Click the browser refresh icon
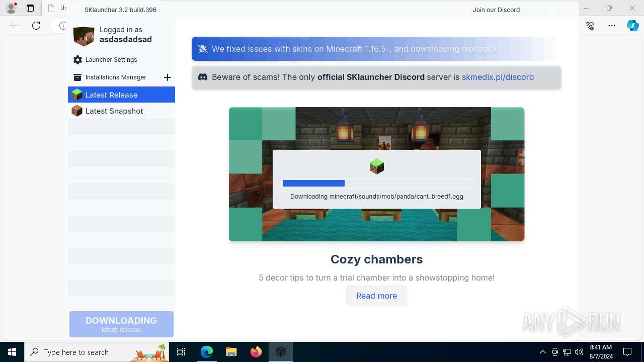Viewport: 644px width, 362px height. (x=36, y=26)
